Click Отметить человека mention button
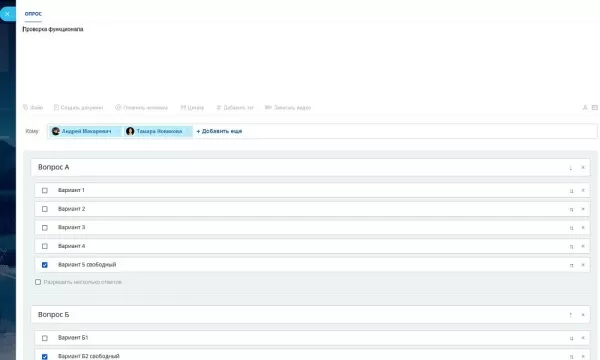 pos(142,108)
